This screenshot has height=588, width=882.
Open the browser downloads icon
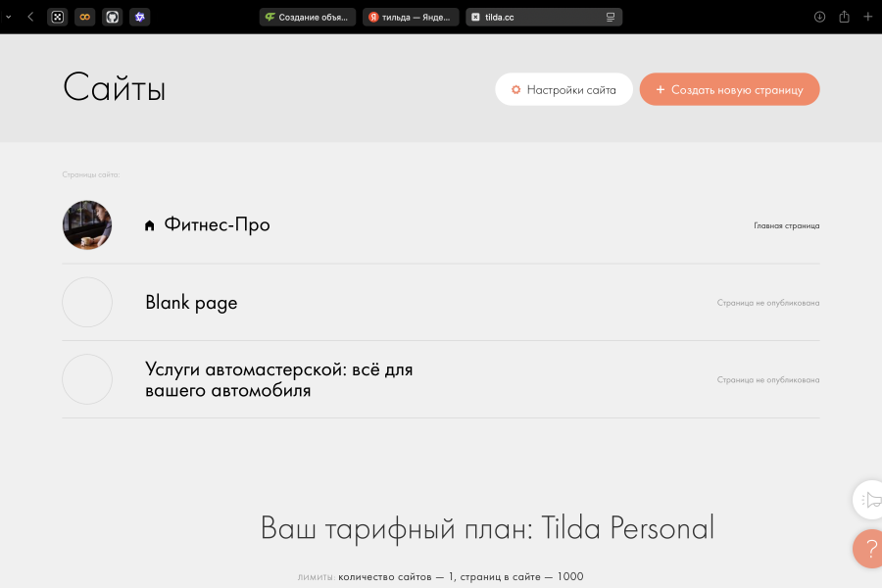pos(819,17)
